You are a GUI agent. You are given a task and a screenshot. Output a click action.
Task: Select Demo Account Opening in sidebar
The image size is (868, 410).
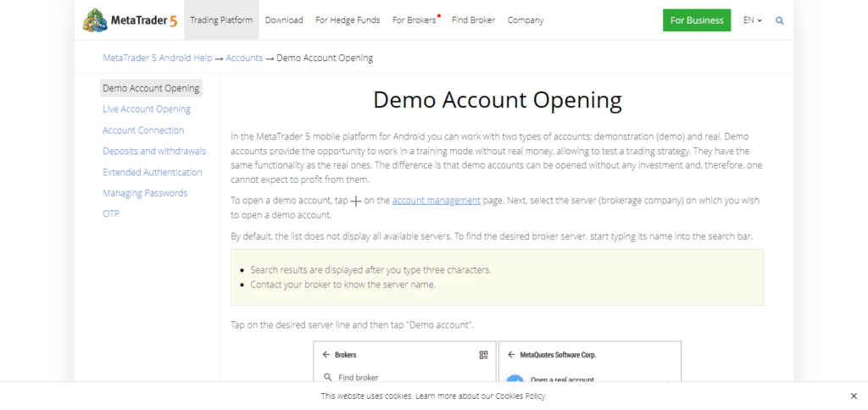tap(151, 88)
